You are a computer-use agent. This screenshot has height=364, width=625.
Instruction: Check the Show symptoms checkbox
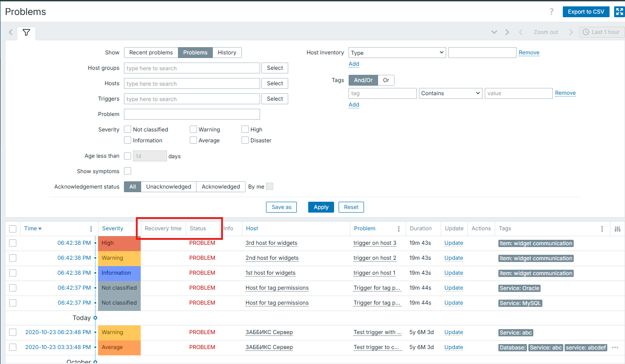(x=128, y=171)
